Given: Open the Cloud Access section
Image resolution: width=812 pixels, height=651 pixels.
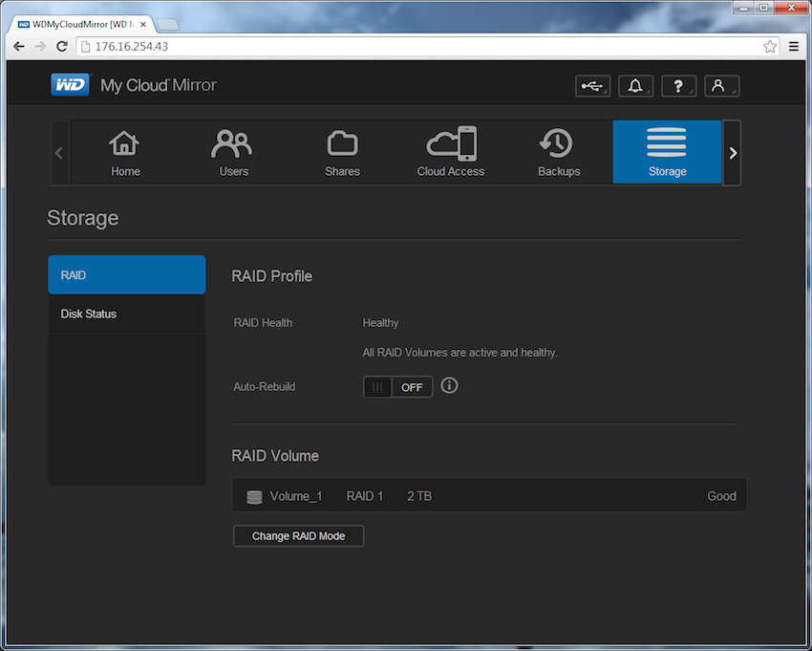Looking at the screenshot, I should pyautogui.click(x=451, y=152).
